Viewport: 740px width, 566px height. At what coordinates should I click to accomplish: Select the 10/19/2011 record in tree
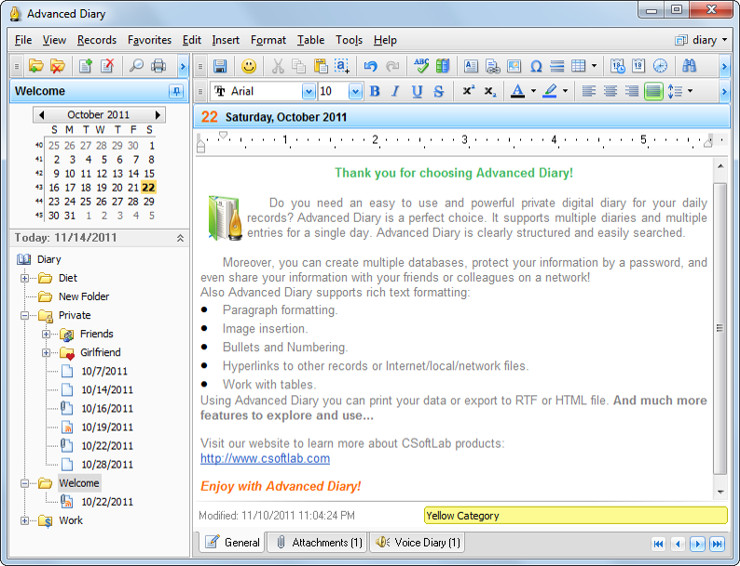pyautogui.click(x=107, y=427)
